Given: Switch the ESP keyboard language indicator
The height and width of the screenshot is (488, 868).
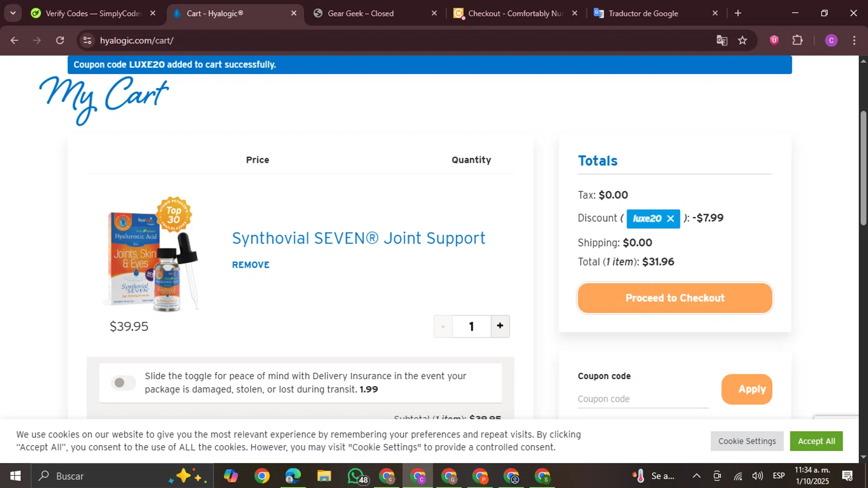Looking at the screenshot, I should click(x=779, y=476).
